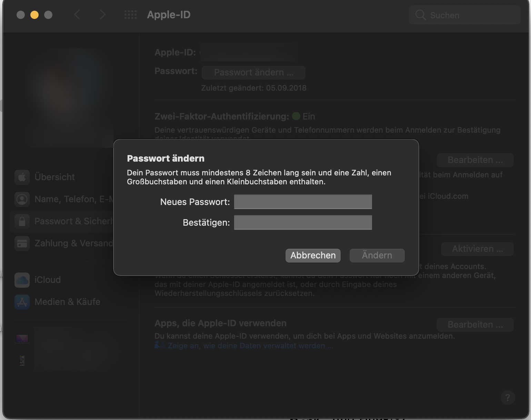
Task: Click the lock icon in sidebar
Action: coord(22,221)
